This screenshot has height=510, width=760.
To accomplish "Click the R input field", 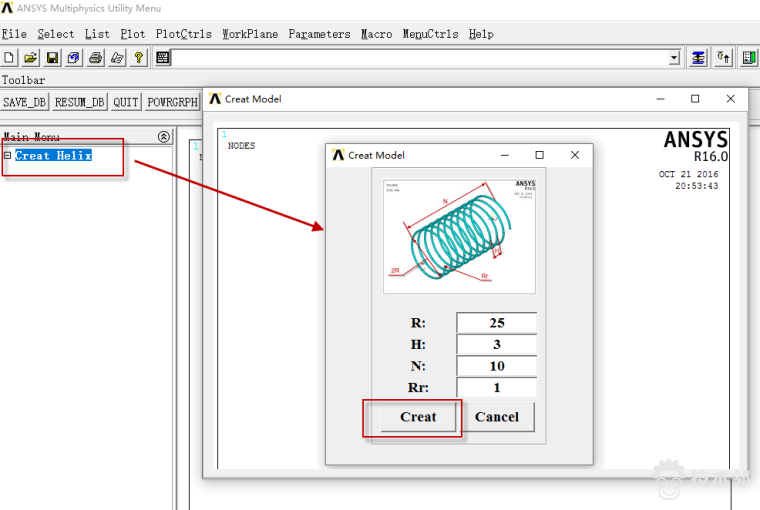I will coord(496,323).
